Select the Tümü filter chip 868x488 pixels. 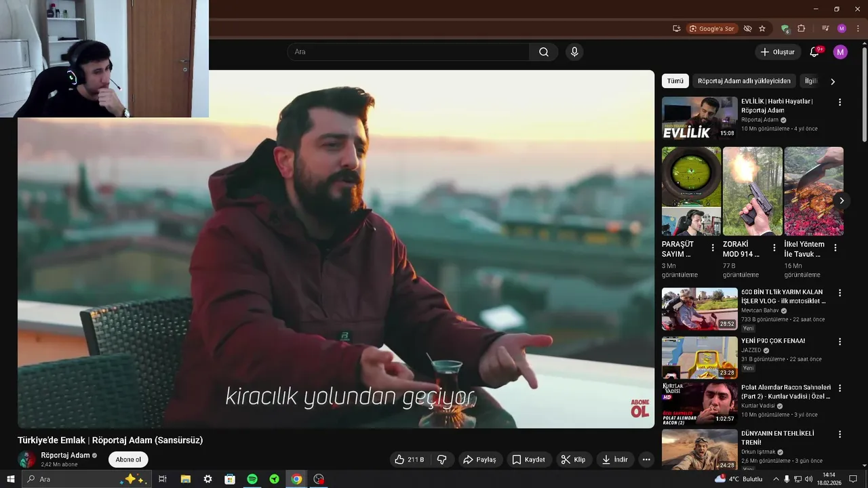point(675,81)
